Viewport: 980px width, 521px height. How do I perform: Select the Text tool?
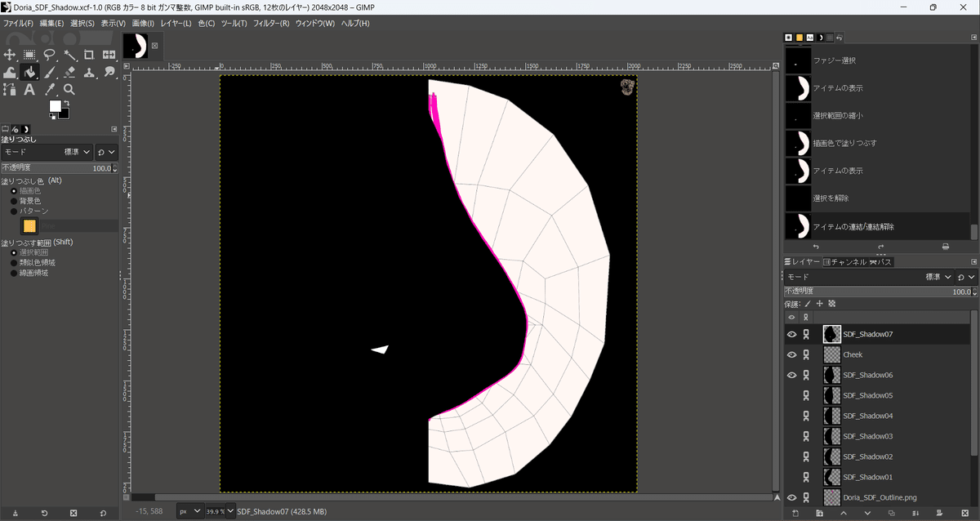tap(29, 90)
